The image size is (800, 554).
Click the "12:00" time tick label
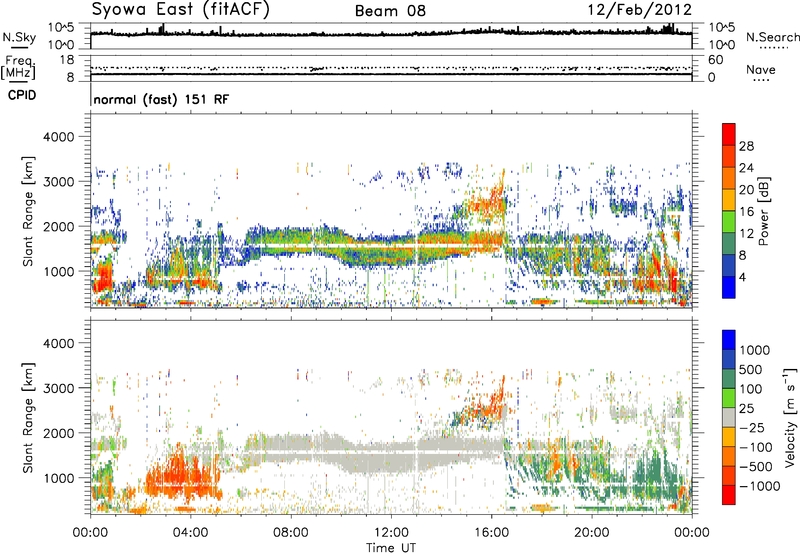pyautogui.click(x=391, y=533)
